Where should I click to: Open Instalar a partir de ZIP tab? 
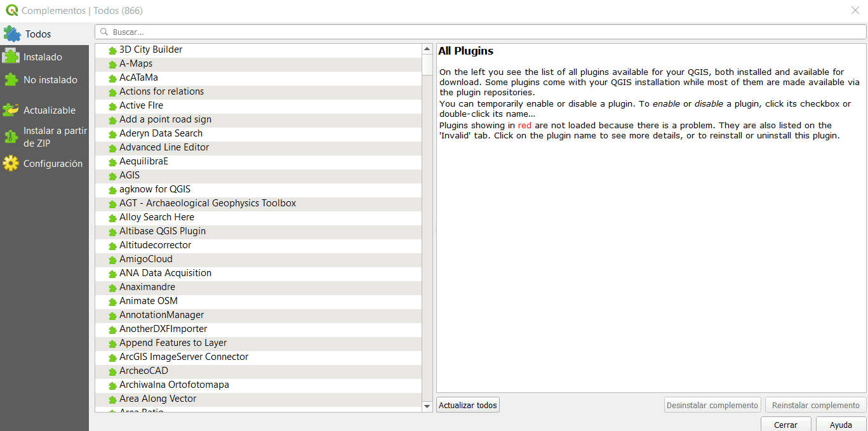44,137
